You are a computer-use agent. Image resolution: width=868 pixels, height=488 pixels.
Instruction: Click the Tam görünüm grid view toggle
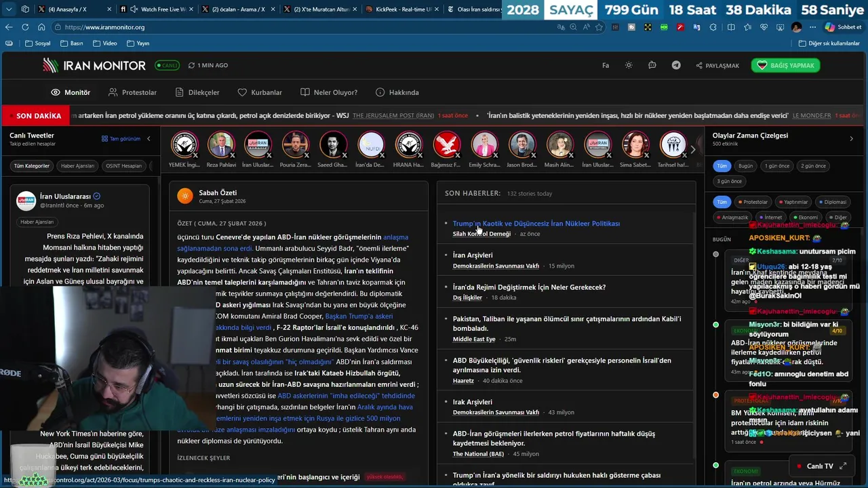(121, 139)
